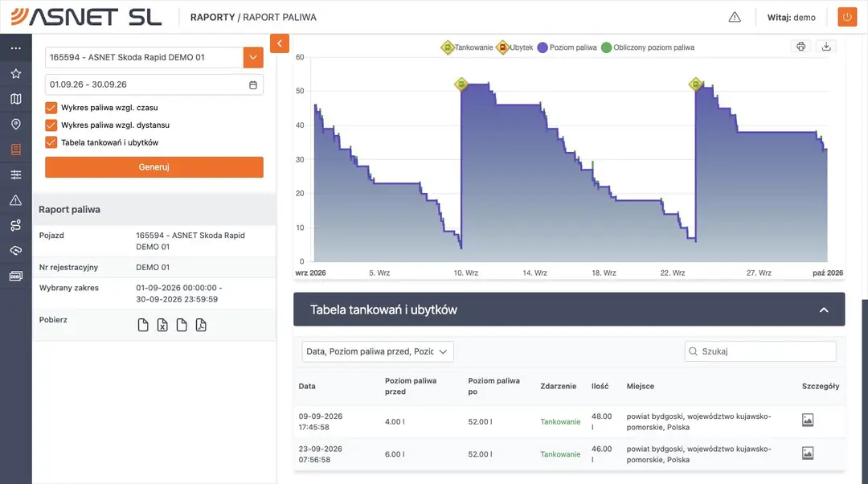Image resolution: width=868 pixels, height=484 pixels.
Task: Uncheck 'Wykres paliwa wzgl. dystansu' checkbox
Action: (51, 125)
